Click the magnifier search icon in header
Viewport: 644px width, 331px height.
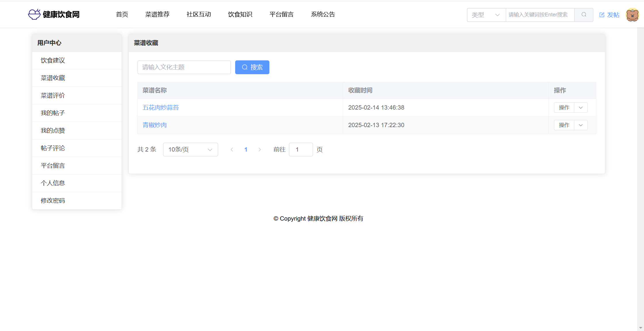[584, 15]
